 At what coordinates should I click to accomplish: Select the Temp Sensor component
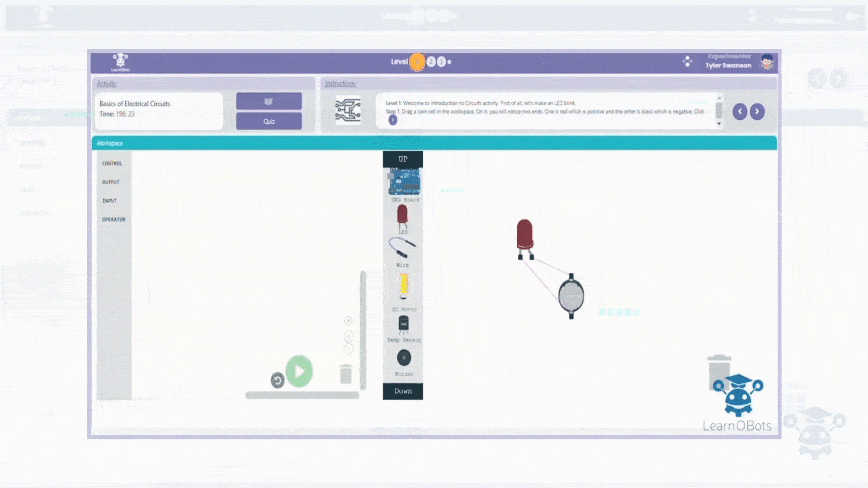click(x=403, y=324)
